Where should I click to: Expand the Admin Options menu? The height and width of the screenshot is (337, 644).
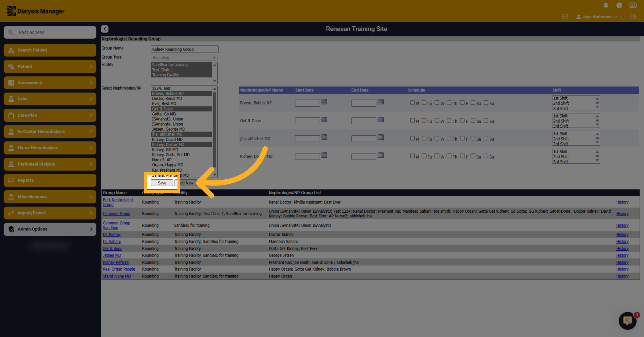click(50, 229)
